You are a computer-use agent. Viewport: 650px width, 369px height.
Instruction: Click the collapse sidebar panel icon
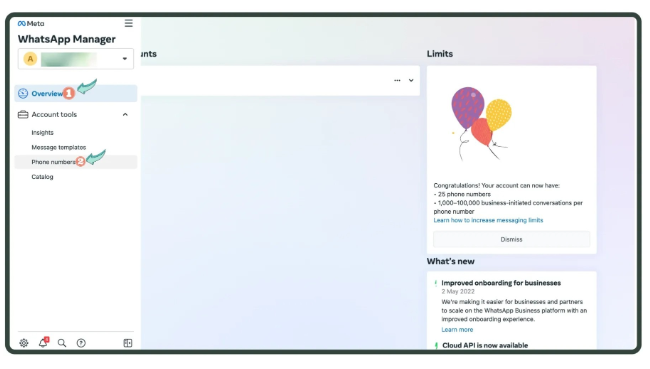(x=128, y=343)
